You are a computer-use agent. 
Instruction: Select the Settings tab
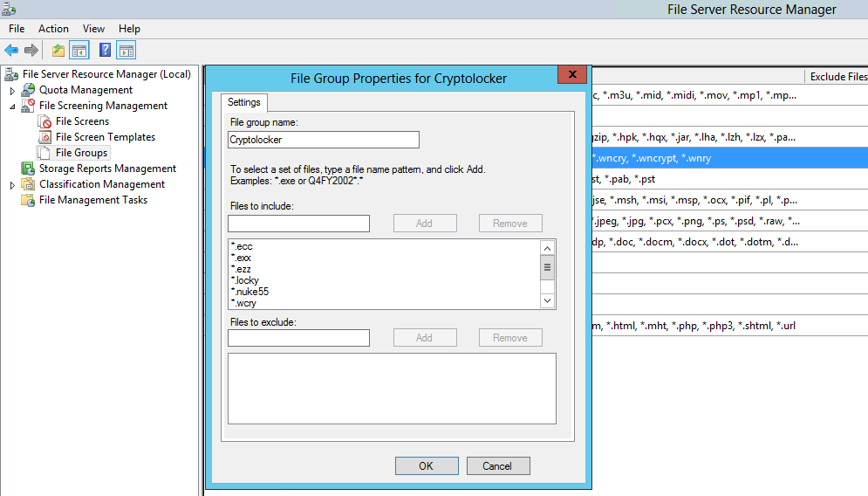(244, 102)
